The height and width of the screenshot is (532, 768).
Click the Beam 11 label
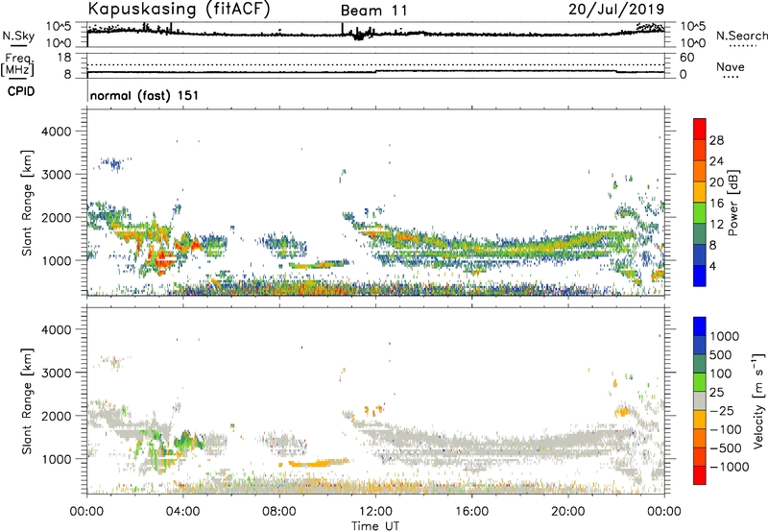[x=373, y=11]
